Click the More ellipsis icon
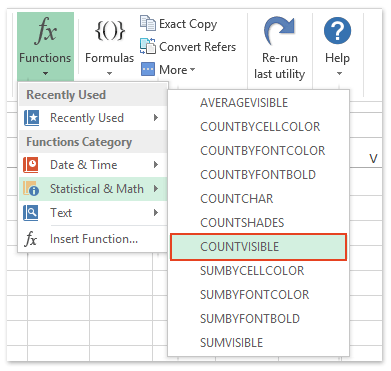The width and height of the screenshot is (391, 371). tap(148, 69)
